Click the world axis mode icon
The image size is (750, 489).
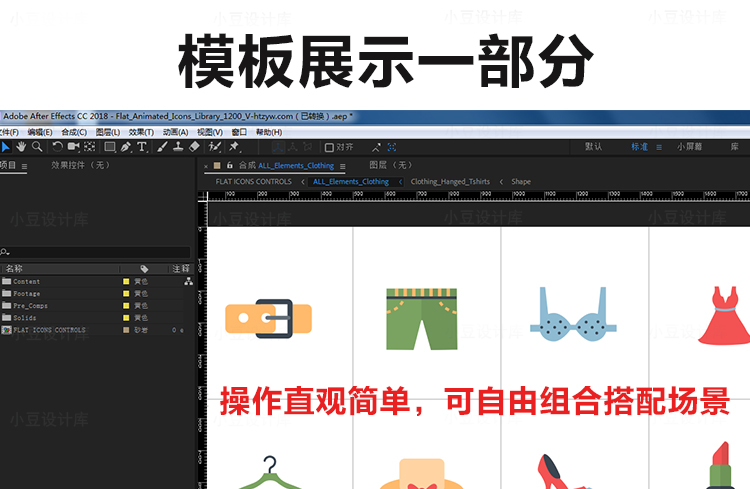pos(293,147)
